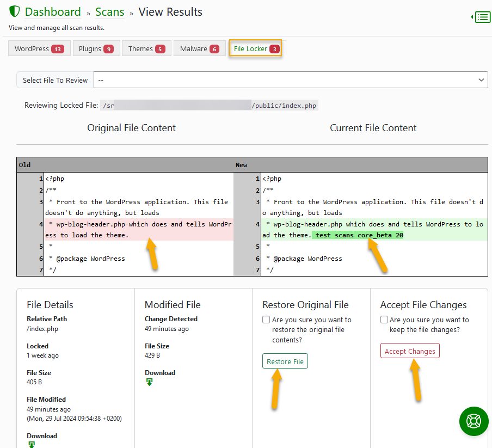Download the modified file via green arrow
Viewport: 492px width, 448px height.
pyautogui.click(x=149, y=382)
